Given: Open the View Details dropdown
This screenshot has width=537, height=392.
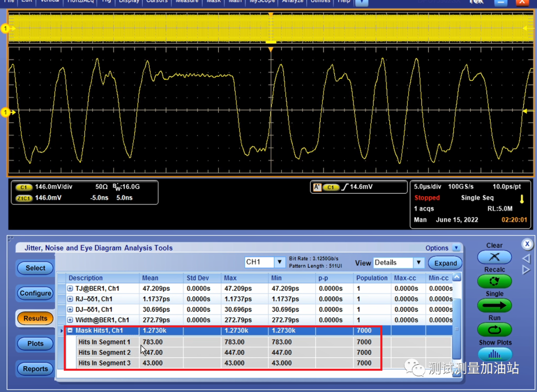Looking at the screenshot, I should (x=418, y=263).
